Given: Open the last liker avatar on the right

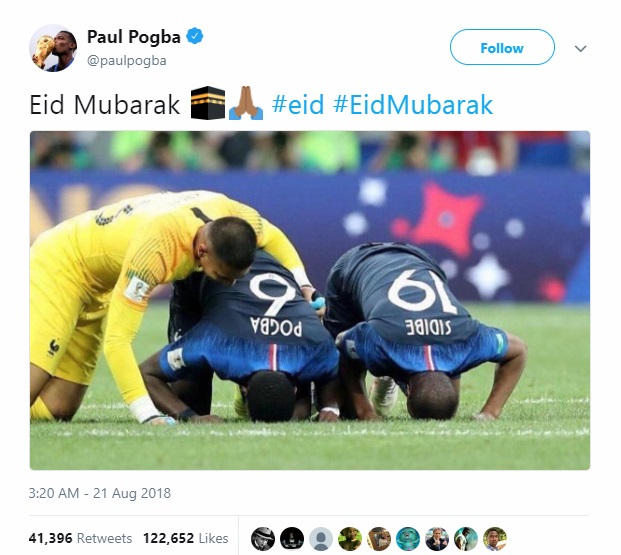Looking at the screenshot, I should [495, 539].
